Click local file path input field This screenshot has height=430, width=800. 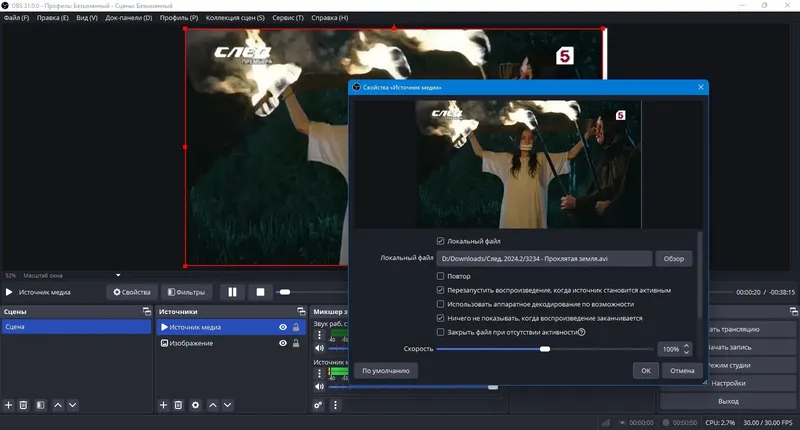pos(544,259)
